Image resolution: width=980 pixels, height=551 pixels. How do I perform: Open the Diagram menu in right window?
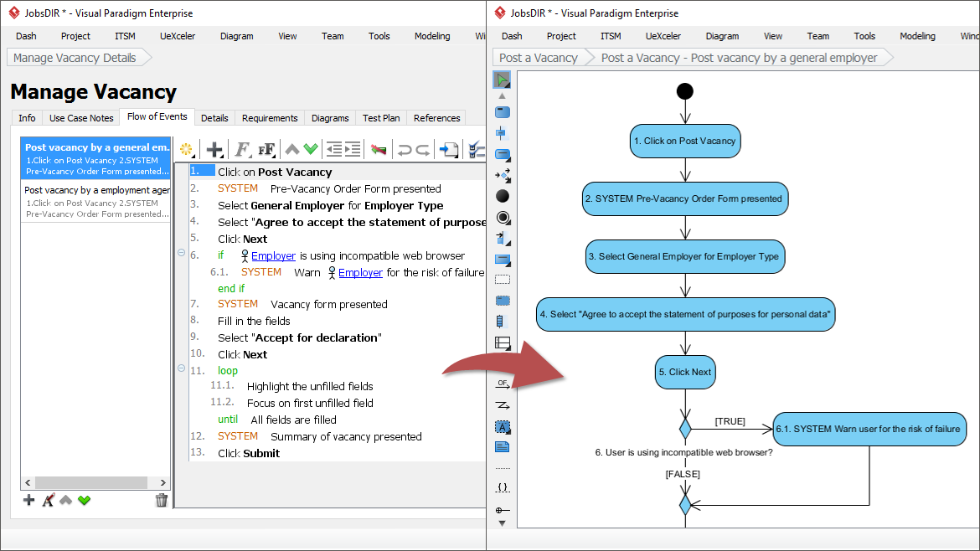pos(723,36)
